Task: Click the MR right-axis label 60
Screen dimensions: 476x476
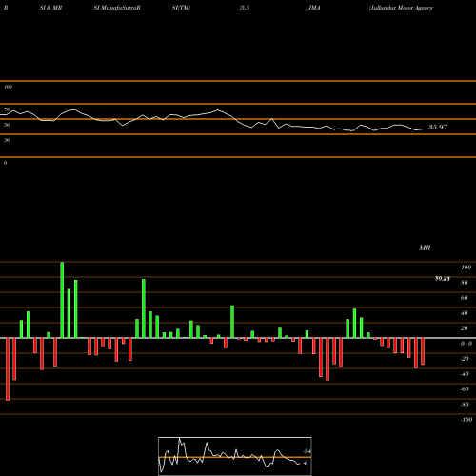Action: 464,298
